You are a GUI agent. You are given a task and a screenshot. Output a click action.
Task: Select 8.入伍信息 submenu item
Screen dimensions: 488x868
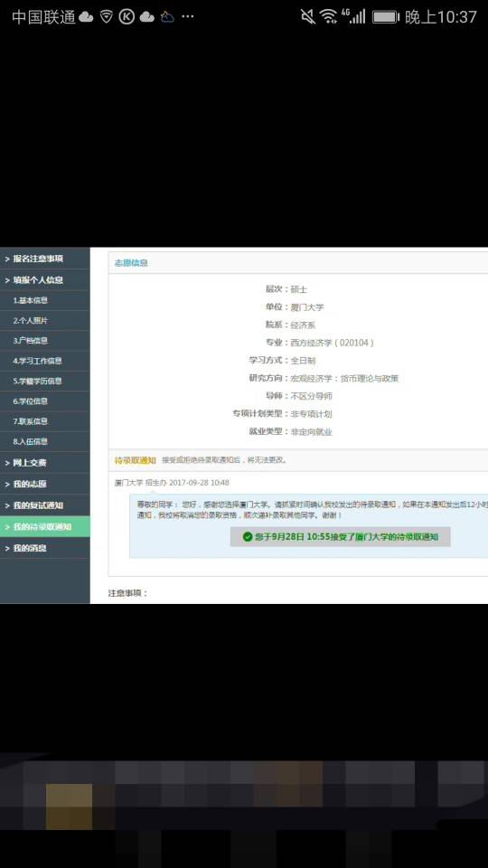(45, 441)
